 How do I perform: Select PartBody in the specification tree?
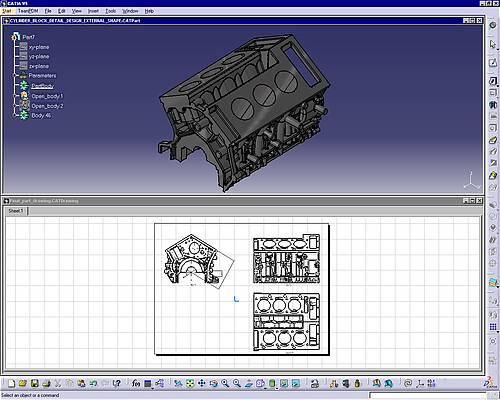click(42, 86)
